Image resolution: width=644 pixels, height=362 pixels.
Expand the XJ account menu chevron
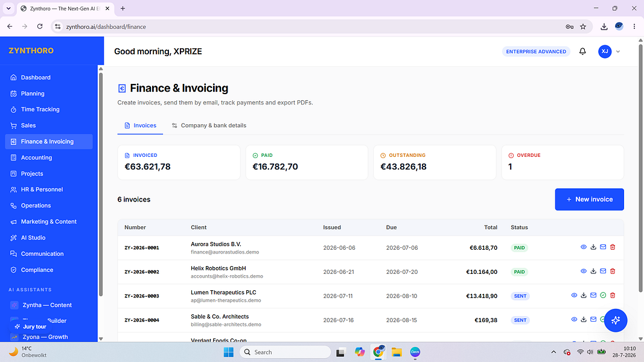(618, 52)
